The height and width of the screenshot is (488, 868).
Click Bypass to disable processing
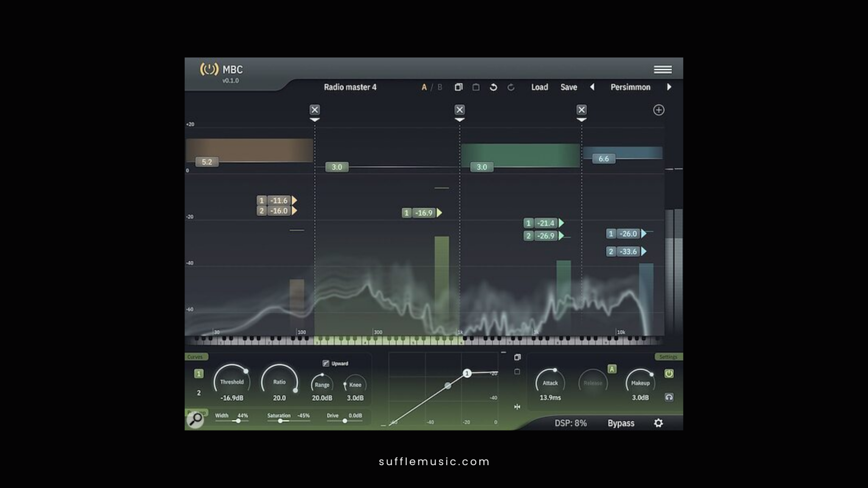(x=621, y=423)
